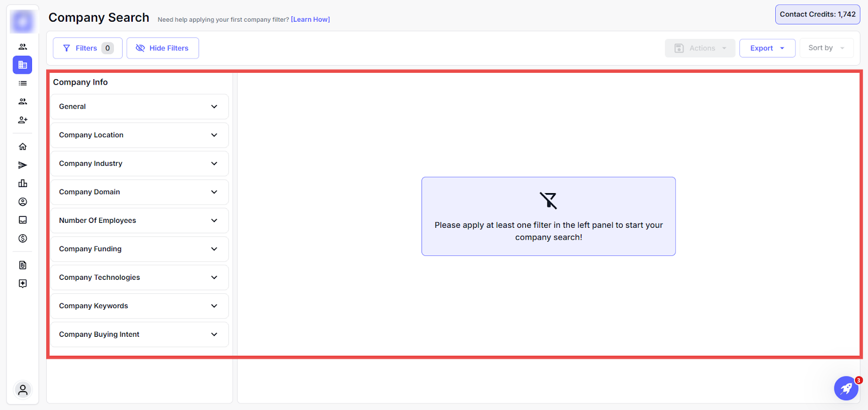Click the list view icon in sidebar
Screen dimensions: 868x410
(23, 84)
